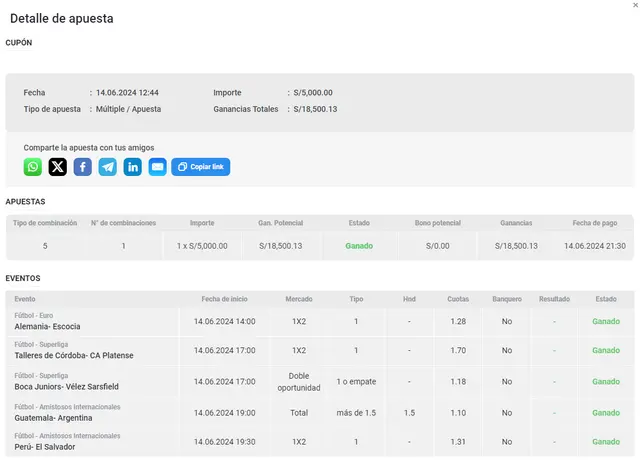Viewport: 640px width, 461px height.
Task: Share the bet by email
Action: (157, 167)
